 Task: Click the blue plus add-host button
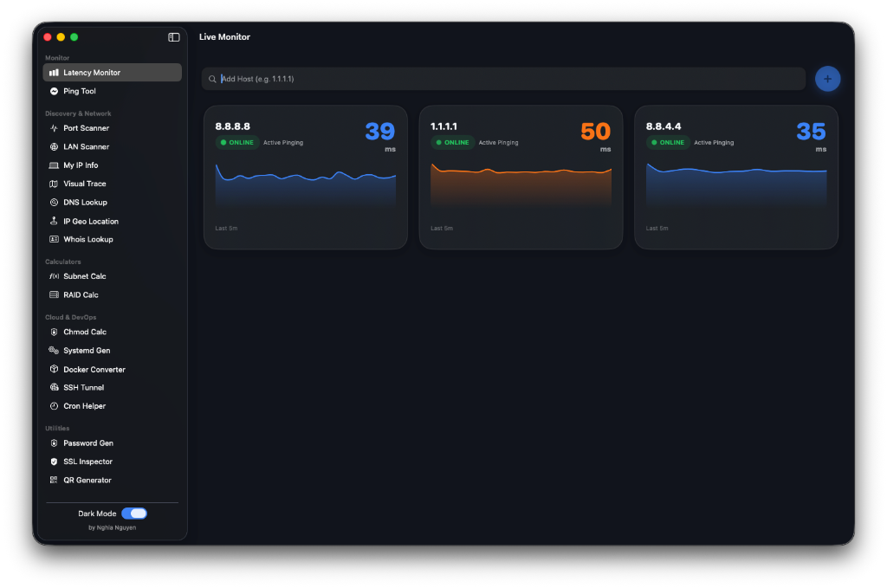(827, 78)
